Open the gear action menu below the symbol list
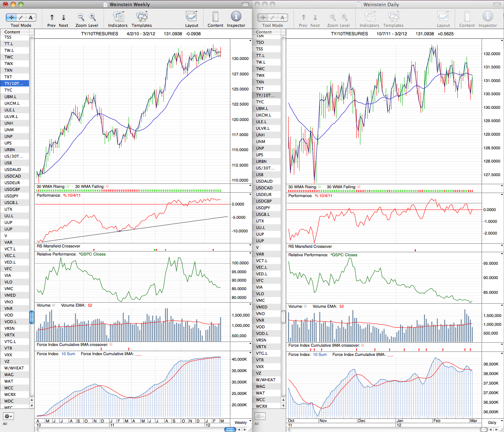This screenshot has height=432, width=504. click(8, 416)
